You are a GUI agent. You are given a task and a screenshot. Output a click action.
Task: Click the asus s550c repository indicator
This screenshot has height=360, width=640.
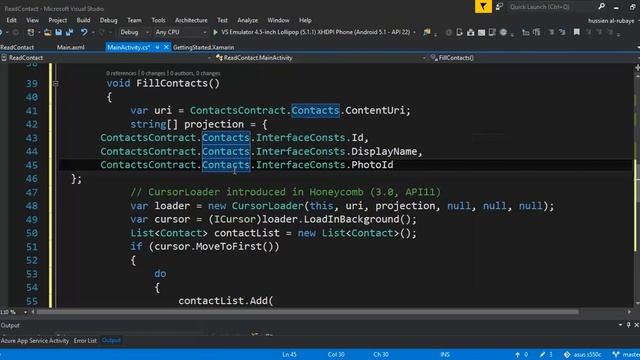pyautogui.click(x=582, y=354)
